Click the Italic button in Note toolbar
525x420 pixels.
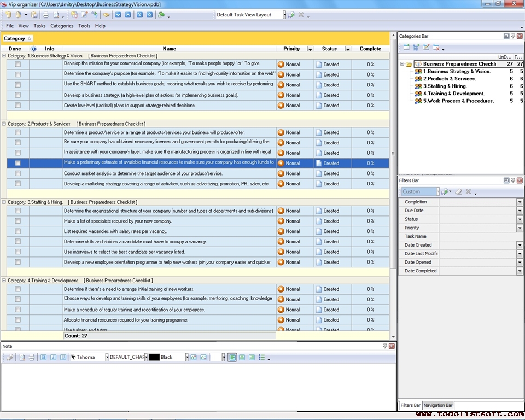pyautogui.click(x=54, y=357)
